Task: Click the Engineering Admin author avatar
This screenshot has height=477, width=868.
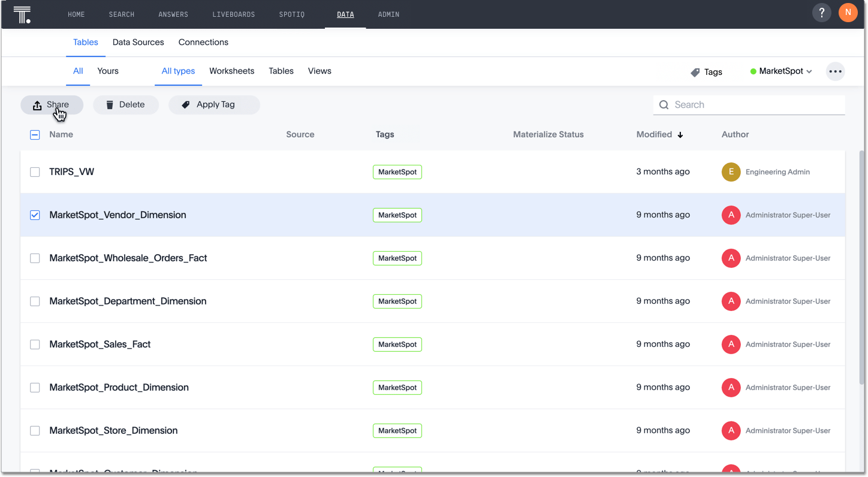Action: (731, 172)
